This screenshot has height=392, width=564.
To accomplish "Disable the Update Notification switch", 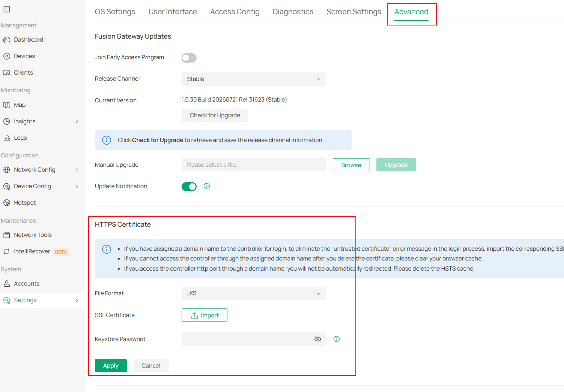I will click(x=189, y=187).
